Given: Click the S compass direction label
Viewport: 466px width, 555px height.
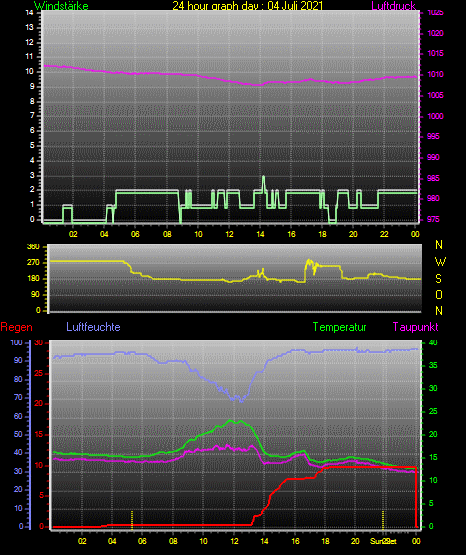Looking at the screenshot, I should click(x=438, y=279).
